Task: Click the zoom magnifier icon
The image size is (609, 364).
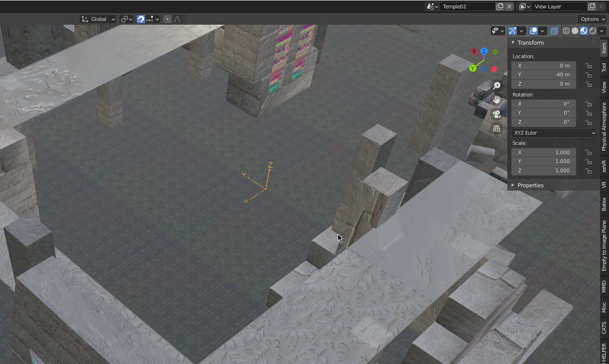Action: pyautogui.click(x=496, y=85)
